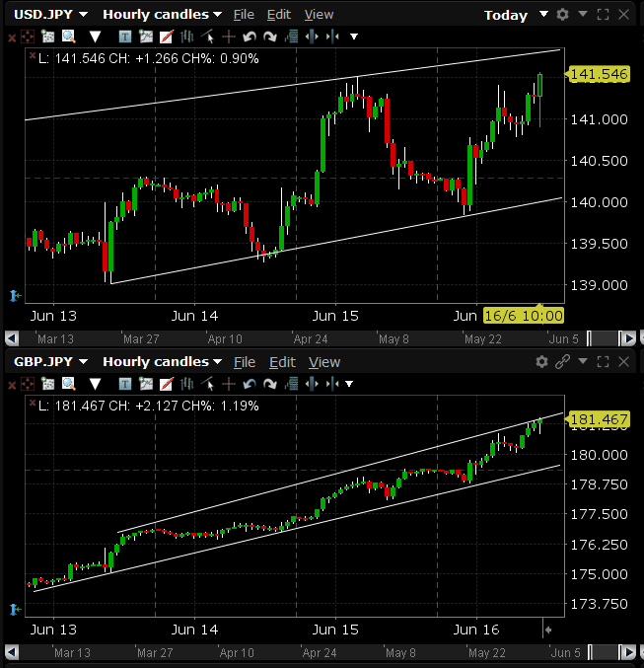Open the View menu in USD.JPY panel
Image resolution: width=644 pixels, height=668 pixels.
coord(319,15)
